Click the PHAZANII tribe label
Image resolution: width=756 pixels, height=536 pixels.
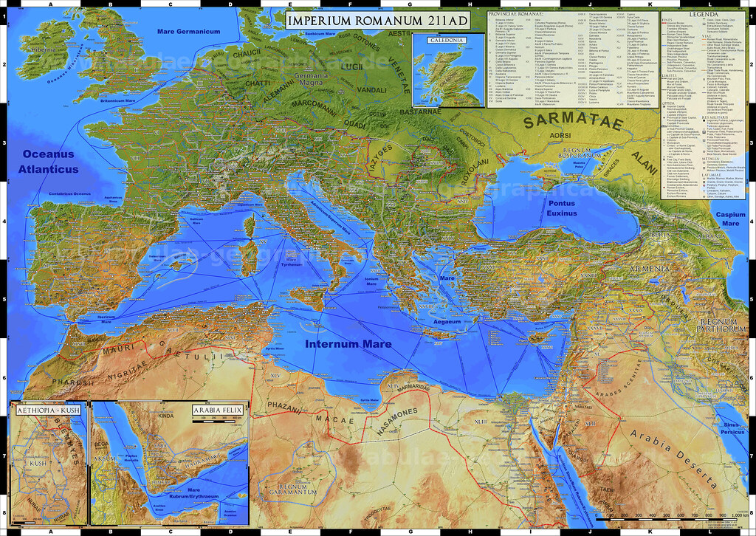pyautogui.click(x=284, y=407)
